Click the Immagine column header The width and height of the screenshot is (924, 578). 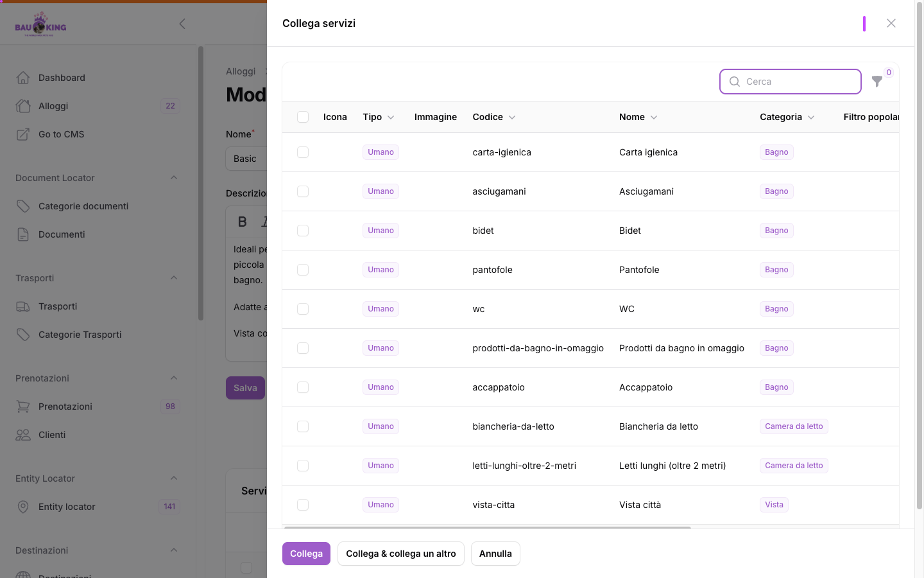click(436, 117)
